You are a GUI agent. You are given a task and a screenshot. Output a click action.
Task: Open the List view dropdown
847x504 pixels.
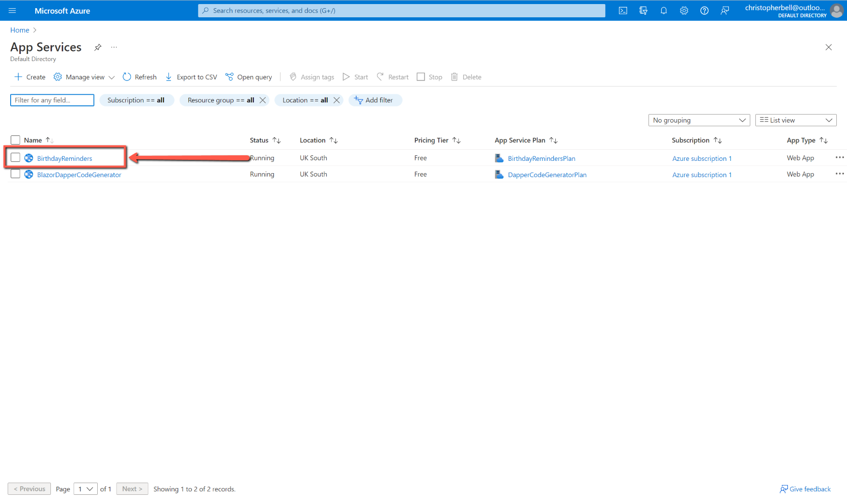click(x=796, y=120)
